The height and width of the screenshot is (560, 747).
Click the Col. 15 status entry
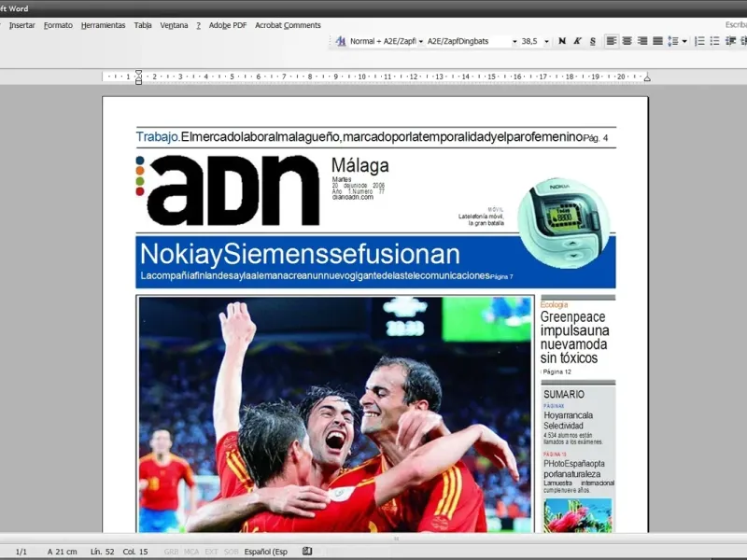pos(135,552)
